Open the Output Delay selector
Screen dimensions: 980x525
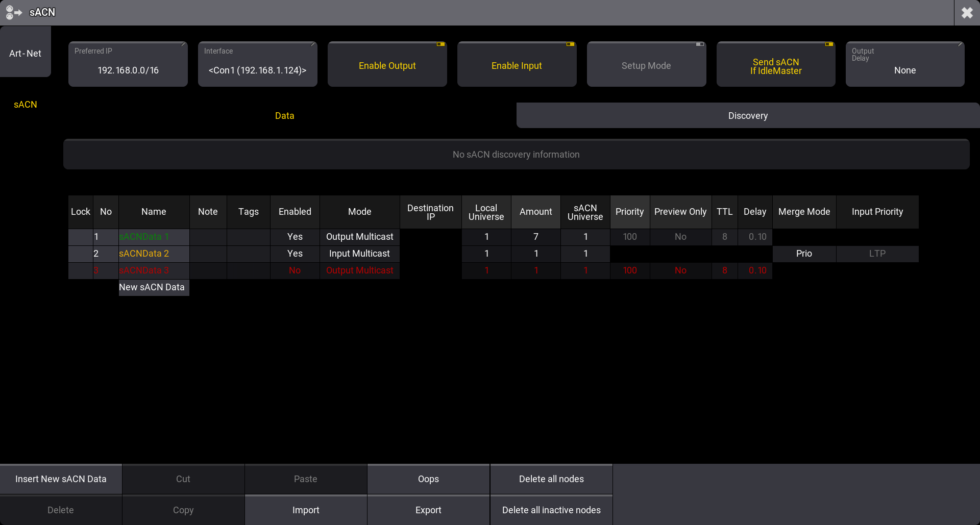(904, 65)
